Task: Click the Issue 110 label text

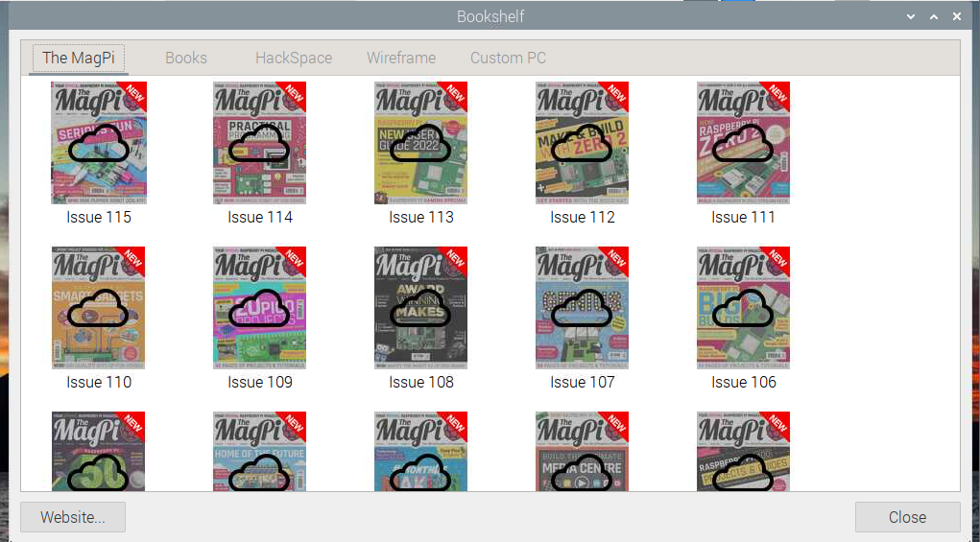Action: pyautogui.click(x=99, y=382)
